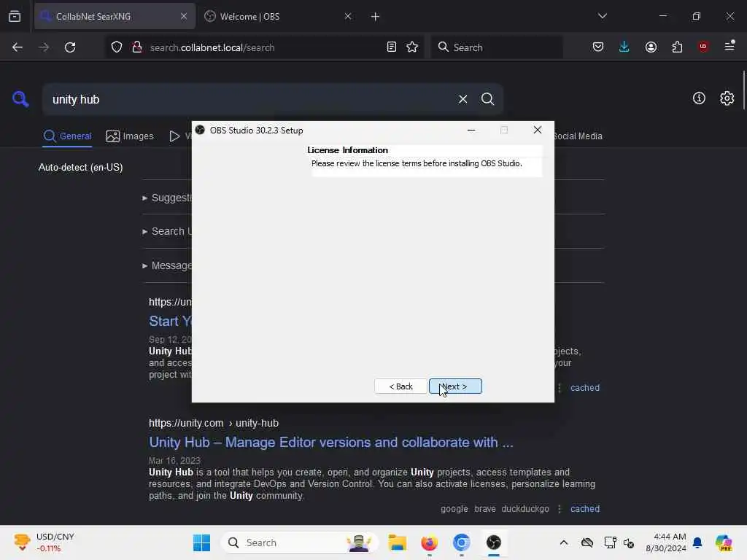Viewport: 747px width, 560px height.
Task: Expand the Messages section
Action: point(167,265)
